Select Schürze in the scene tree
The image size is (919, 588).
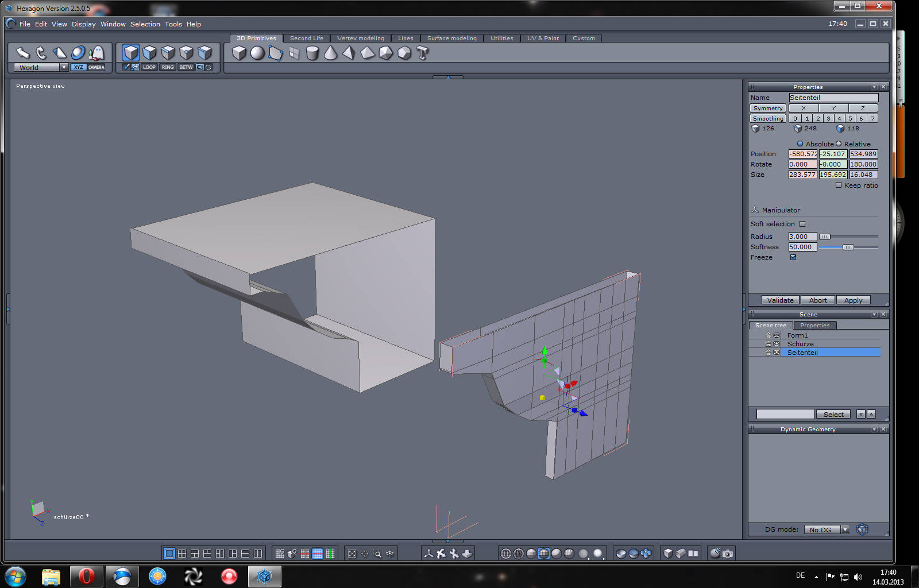click(800, 344)
